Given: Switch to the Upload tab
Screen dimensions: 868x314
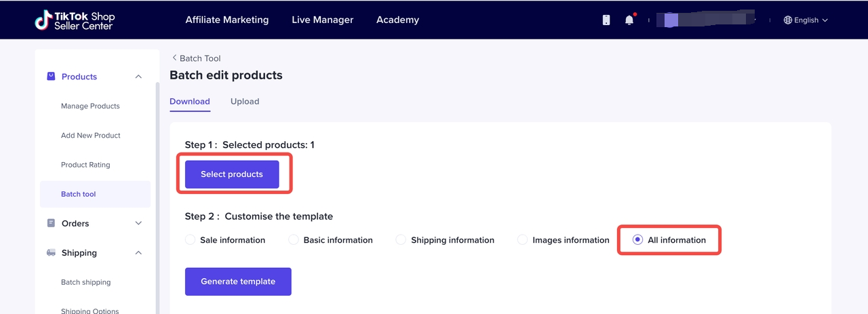Looking at the screenshot, I should click(x=245, y=102).
